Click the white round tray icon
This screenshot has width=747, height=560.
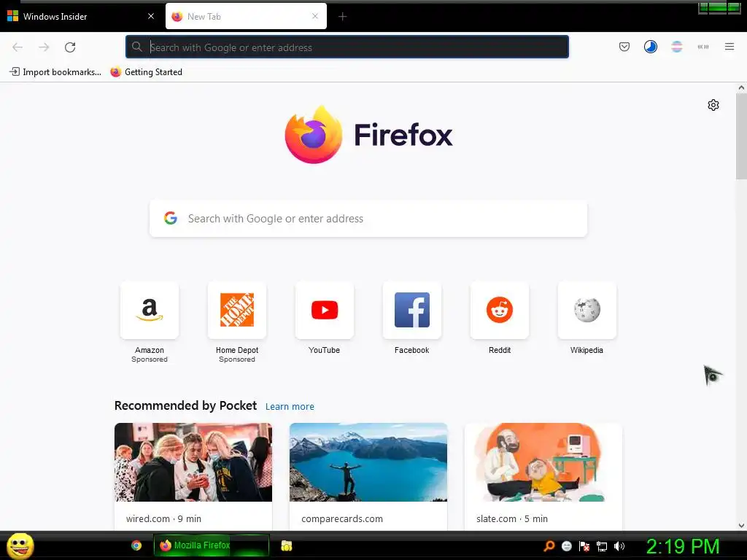(566, 546)
